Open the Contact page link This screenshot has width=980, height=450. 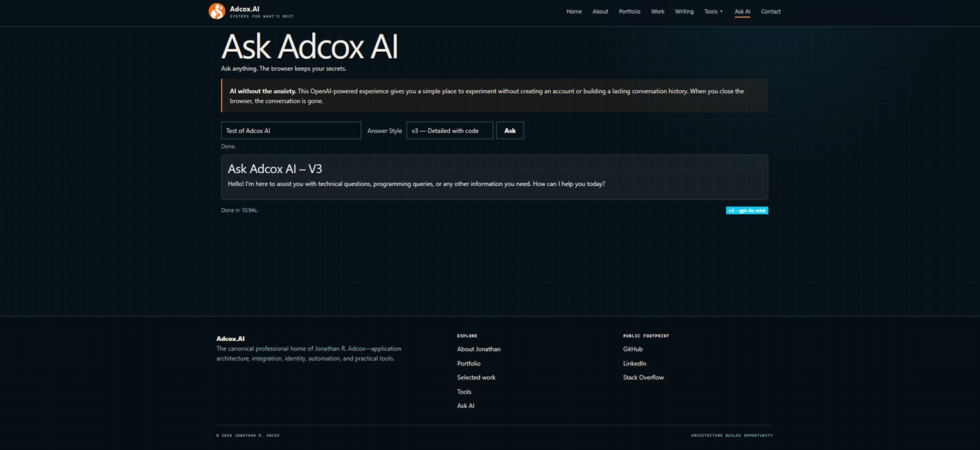771,11
